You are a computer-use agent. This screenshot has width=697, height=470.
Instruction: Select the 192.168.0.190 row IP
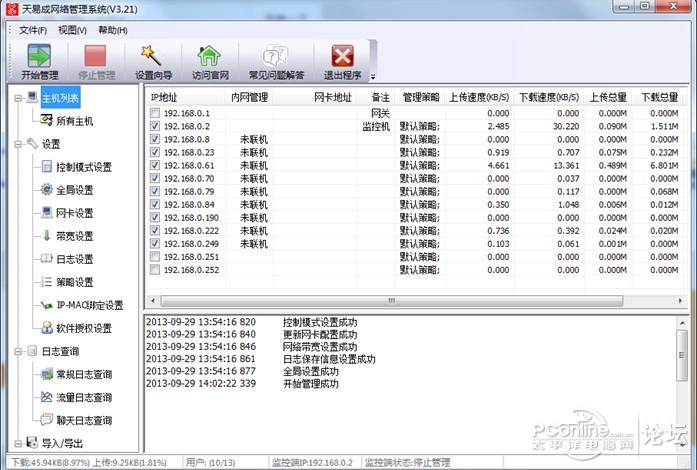(x=191, y=217)
